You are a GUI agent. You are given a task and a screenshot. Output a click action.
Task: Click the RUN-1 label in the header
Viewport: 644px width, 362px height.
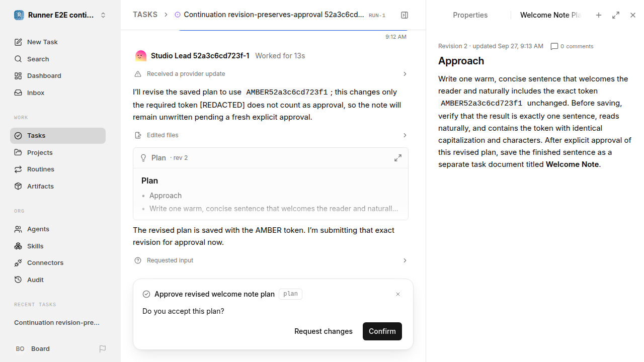[x=377, y=16]
